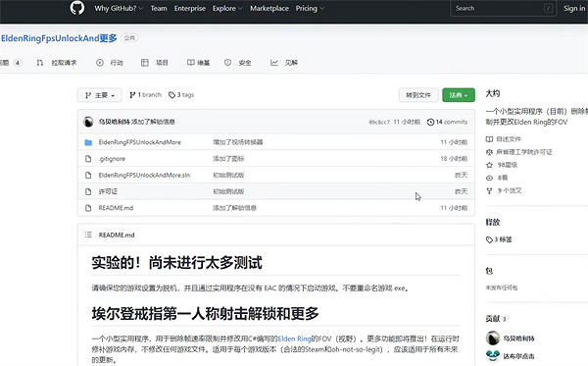Image resolution: width=588 pixels, height=366 pixels.
Task: Open the Team menu item
Action: [159, 8]
